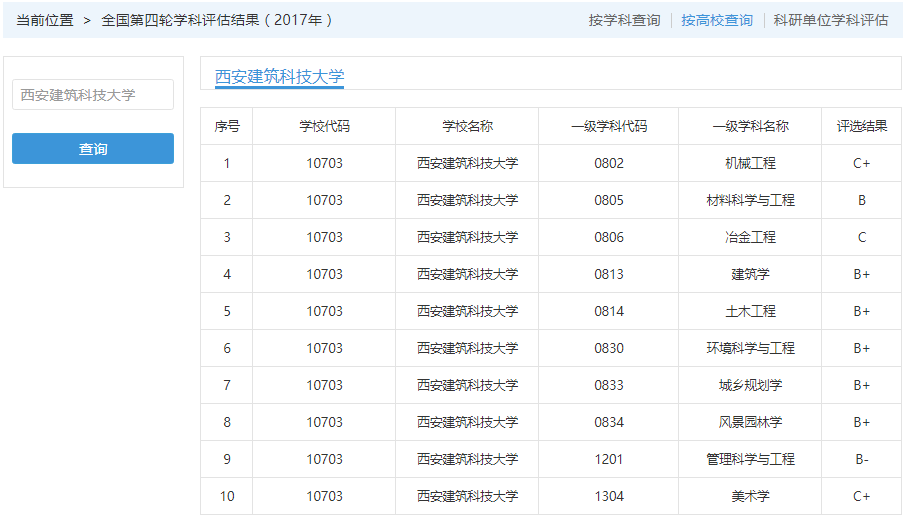
Task: Click subject code 0813
Action: click(609, 274)
